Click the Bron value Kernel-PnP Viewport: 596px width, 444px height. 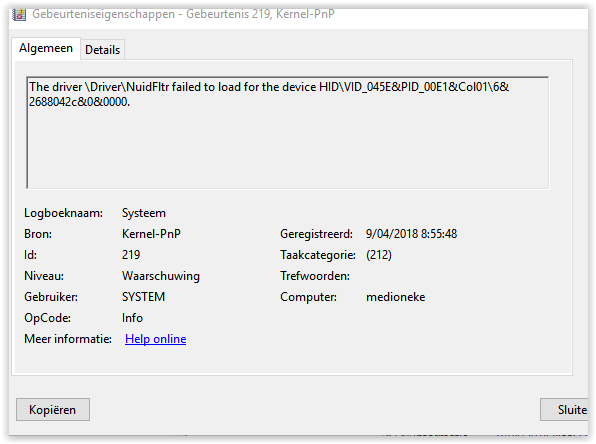tap(151, 234)
